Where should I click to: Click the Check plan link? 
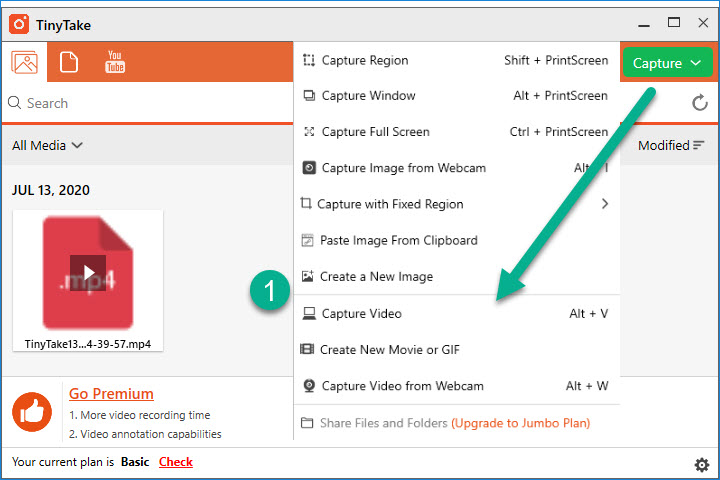coord(176,462)
